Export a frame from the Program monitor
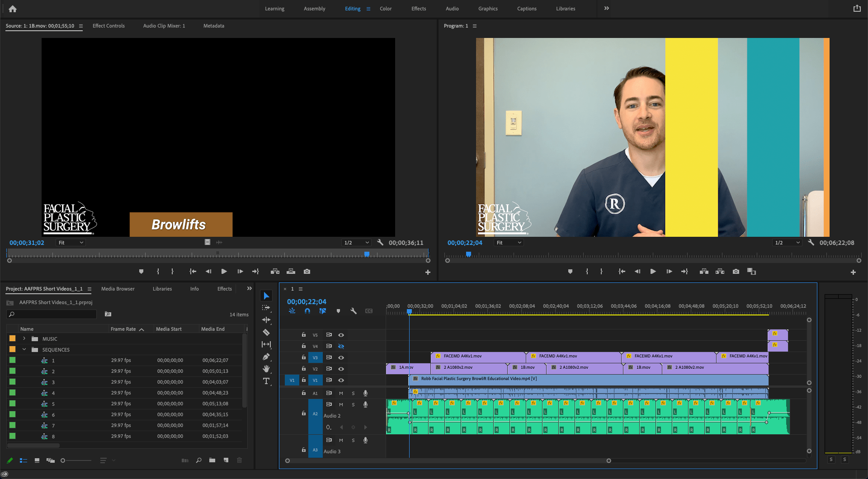This screenshot has height=479, width=868. point(736,272)
